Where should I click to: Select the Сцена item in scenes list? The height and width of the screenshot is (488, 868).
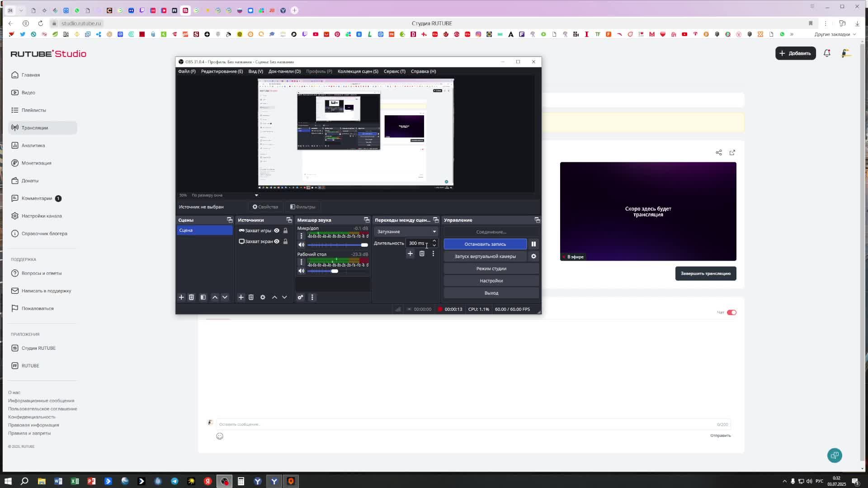point(204,230)
